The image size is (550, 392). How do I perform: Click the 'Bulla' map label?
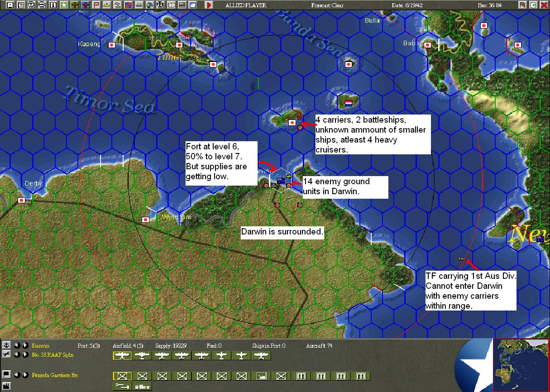(x=372, y=20)
